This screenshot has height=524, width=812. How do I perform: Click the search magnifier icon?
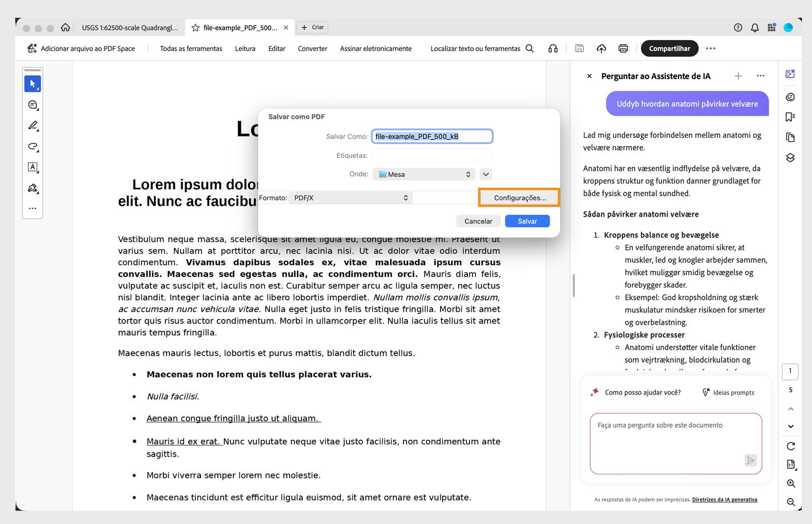[530, 49]
